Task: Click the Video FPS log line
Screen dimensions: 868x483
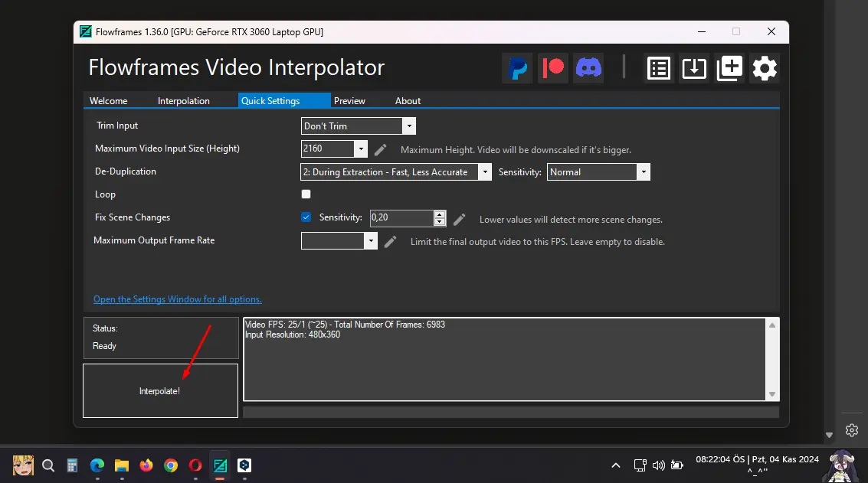Action: click(345, 325)
